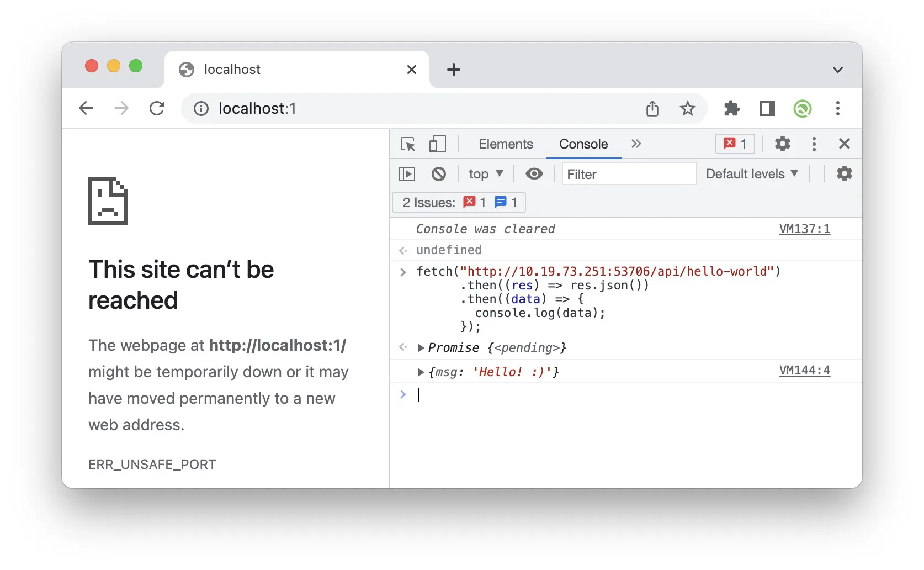Show more DevTools tabs with the chevron
This screenshot has width=924, height=570.
pyautogui.click(x=636, y=144)
